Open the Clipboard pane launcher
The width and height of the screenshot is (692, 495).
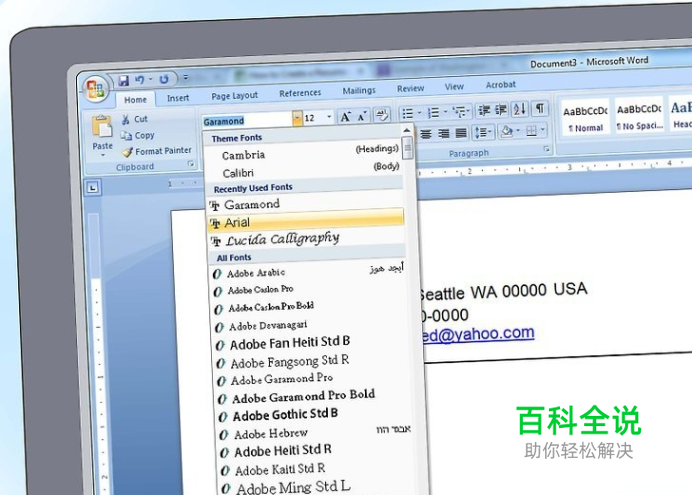tap(191, 164)
